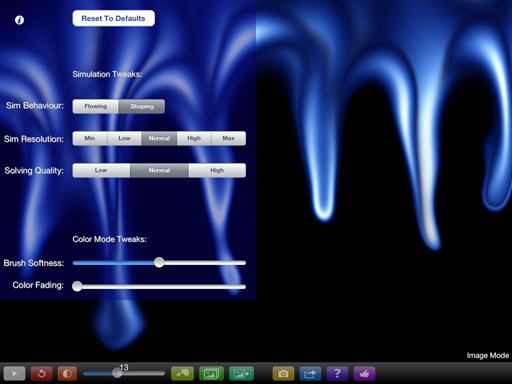Image resolution: width=512 pixels, height=384 pixels.
Task: Select Max for Sim Resolution
Action: [x=228, y=138]
